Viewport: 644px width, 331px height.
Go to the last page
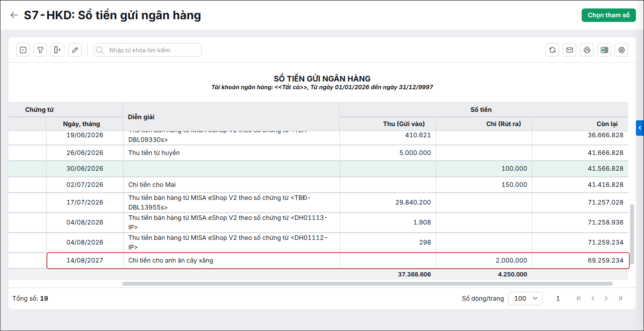pos(620,298)
